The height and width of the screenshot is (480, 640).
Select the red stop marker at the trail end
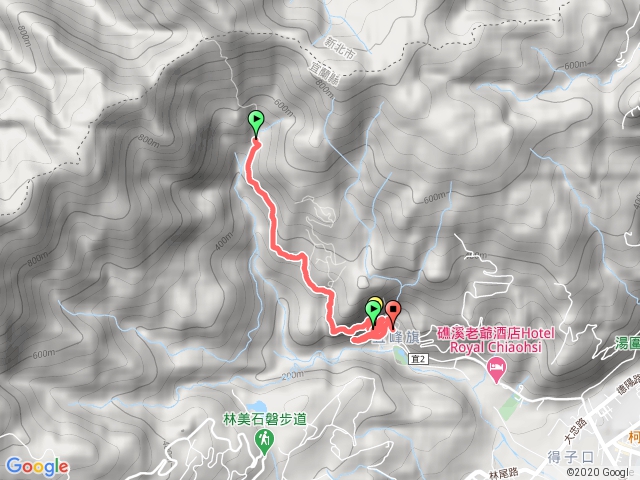tap(393, 314)
